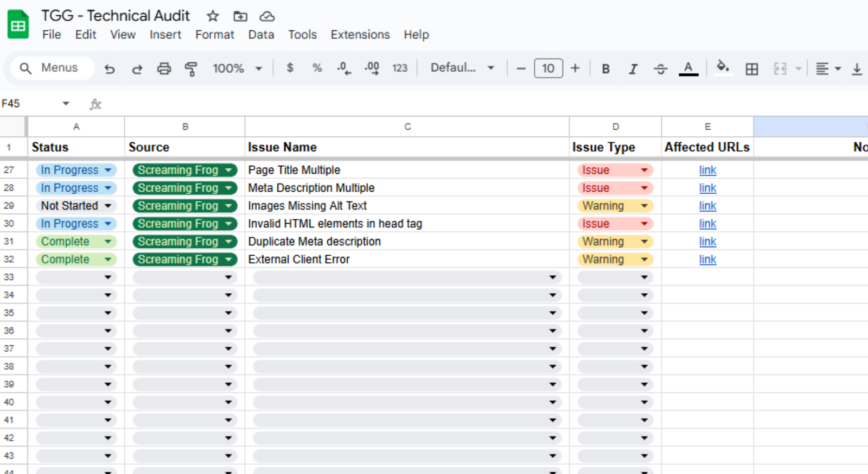868x474 pixels.
Task: Click the Move to folder icon
Action: point(240,16)
